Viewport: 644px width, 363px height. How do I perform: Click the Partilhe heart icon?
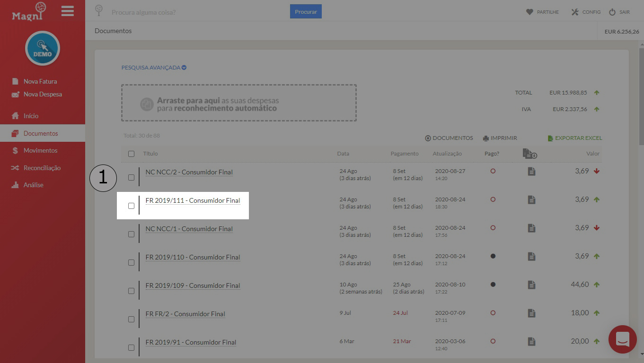pyautogui.click(x=529, y=12)
